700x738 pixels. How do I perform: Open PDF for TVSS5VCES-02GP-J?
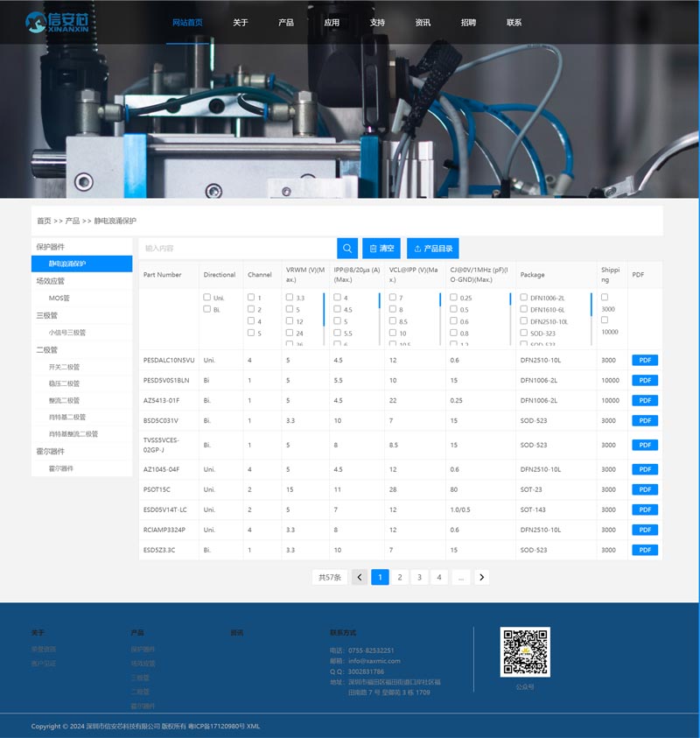coord(645,445)
